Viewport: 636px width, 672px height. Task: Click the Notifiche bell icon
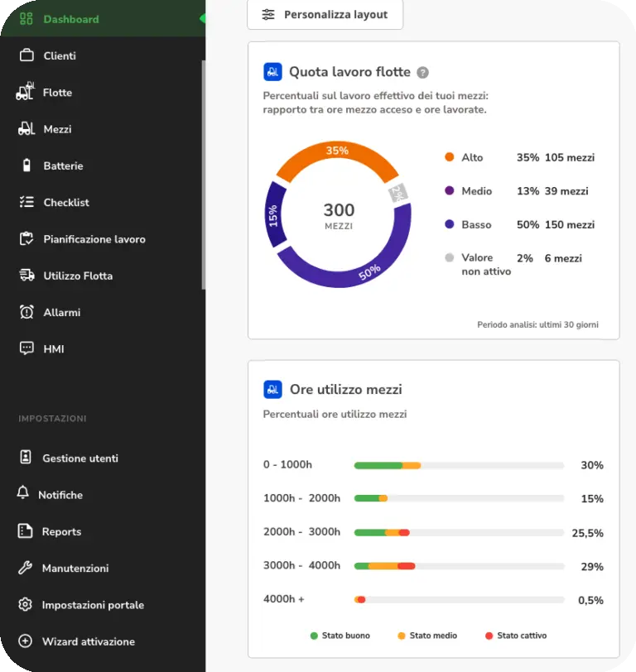tap(23, 494)
